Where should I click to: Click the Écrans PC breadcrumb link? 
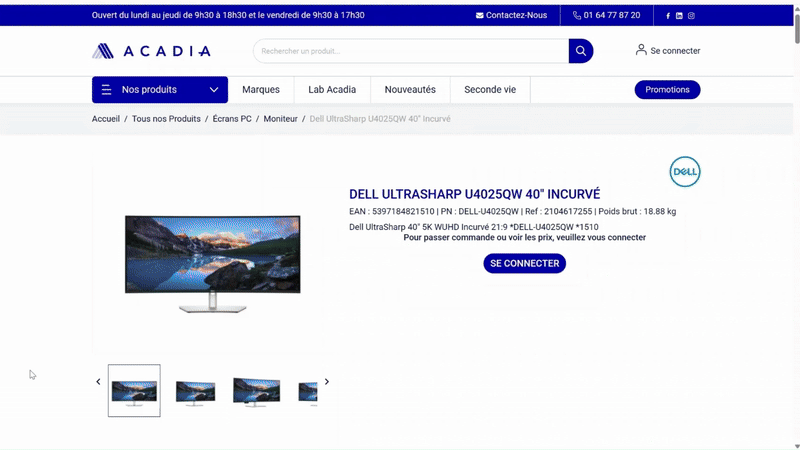[x=232, y=119]
